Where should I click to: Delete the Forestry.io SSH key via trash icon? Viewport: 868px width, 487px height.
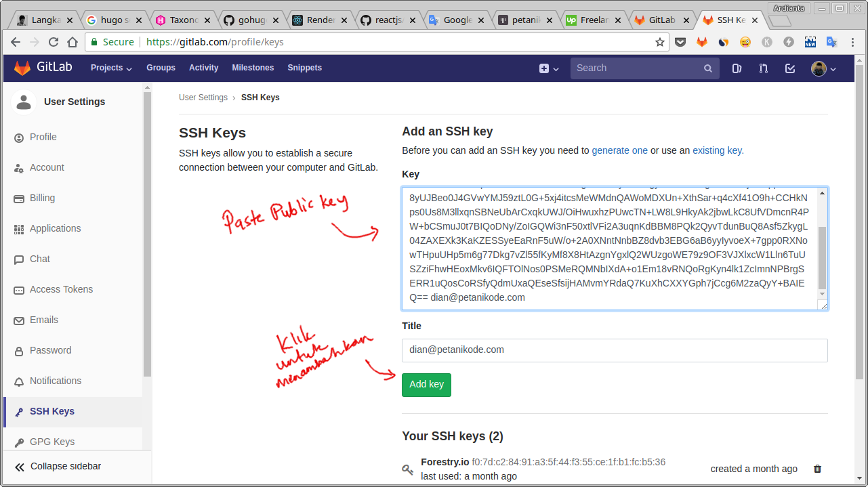(x=817, y=469)
